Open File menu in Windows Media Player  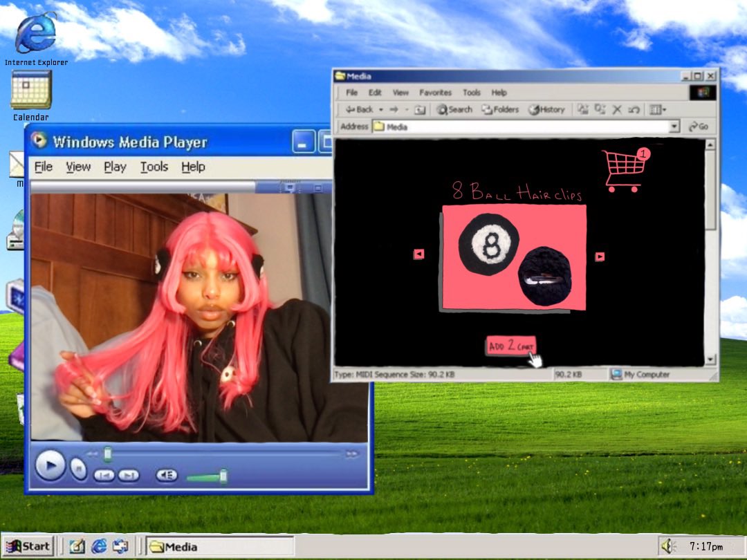(x=44, y=167)
